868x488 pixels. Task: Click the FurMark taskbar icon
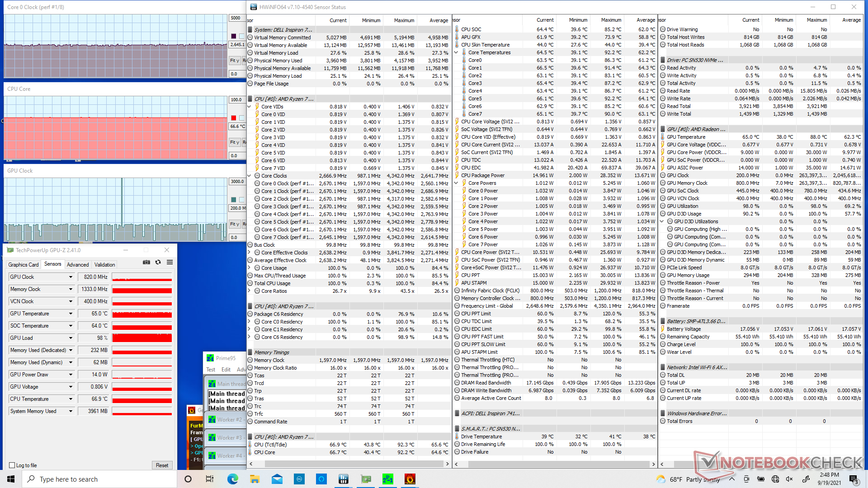point(410,479)
